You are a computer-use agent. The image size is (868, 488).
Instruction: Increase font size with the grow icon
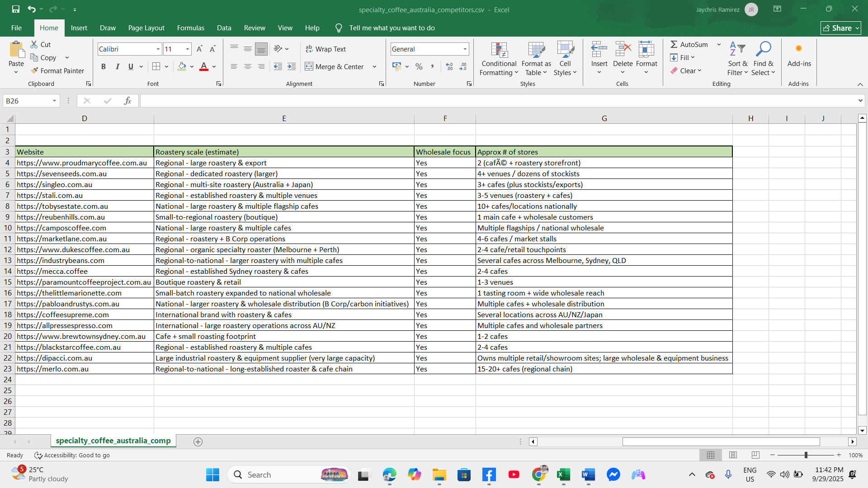pos(199,49)
